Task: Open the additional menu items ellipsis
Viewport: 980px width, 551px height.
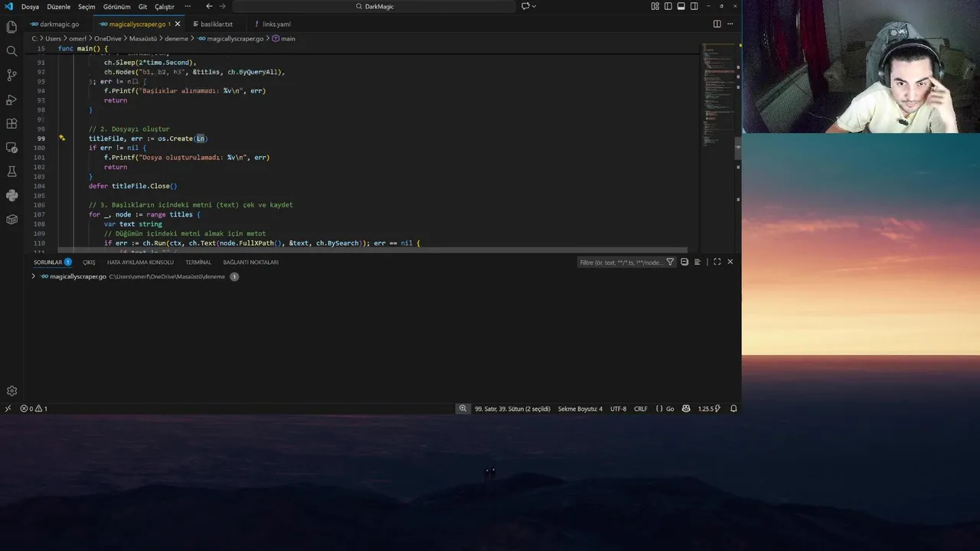Action: click(x=188, y=6)
